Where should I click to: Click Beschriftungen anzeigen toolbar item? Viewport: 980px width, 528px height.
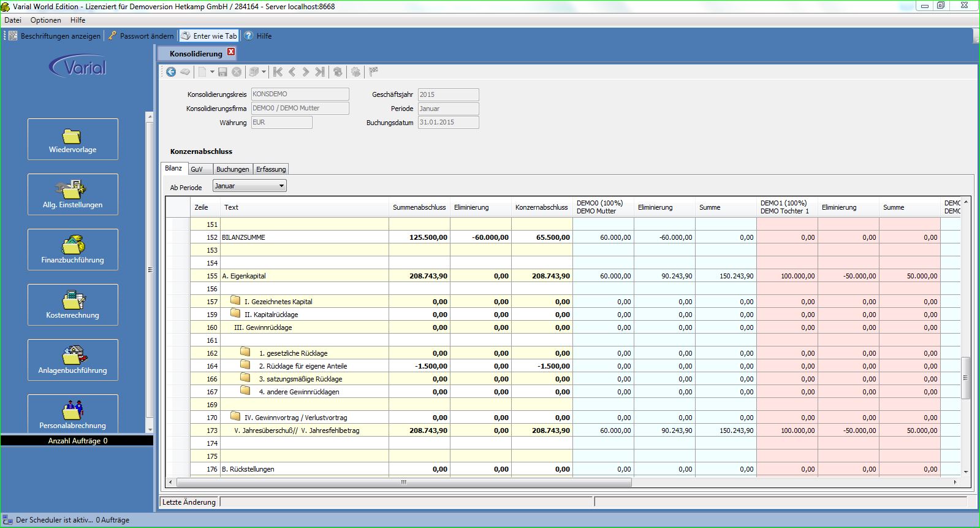click(55, 36)
